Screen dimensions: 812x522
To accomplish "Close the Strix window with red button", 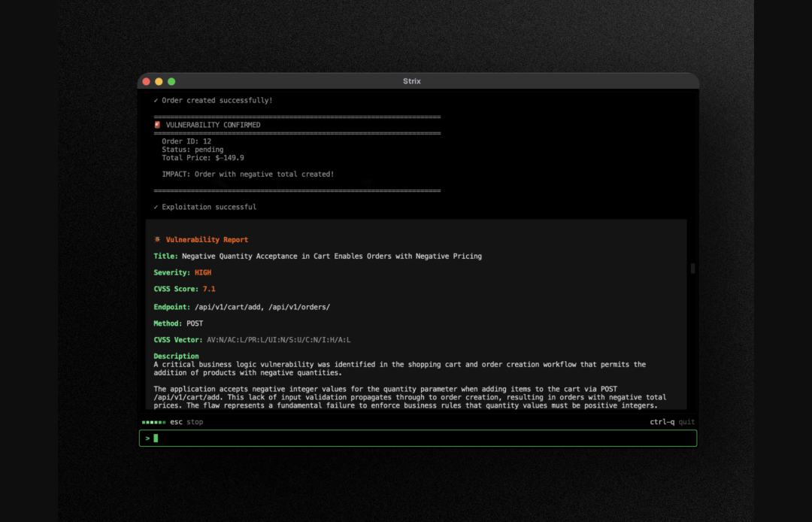I will 147,81.
